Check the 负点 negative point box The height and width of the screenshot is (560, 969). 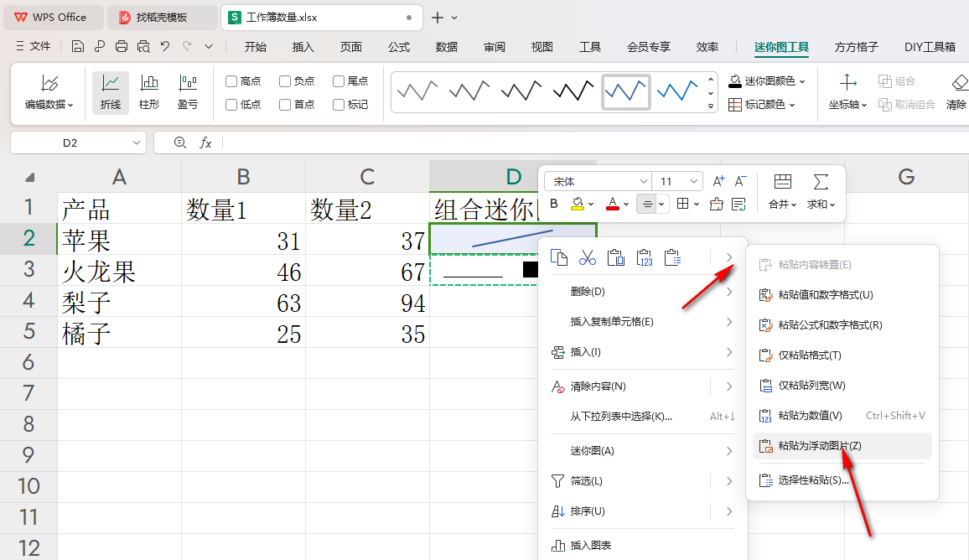tap(285, 81)
